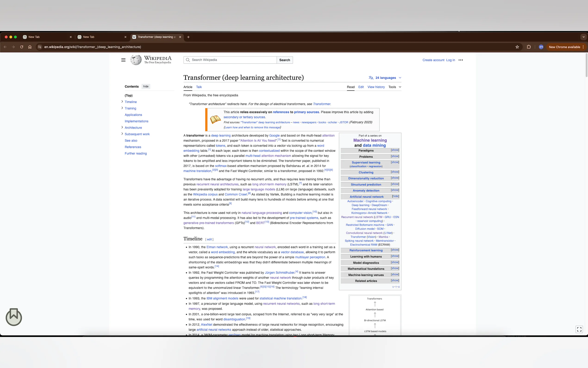
Task: Hide the Artificial neural network section
Action: [x=395, y=196]
